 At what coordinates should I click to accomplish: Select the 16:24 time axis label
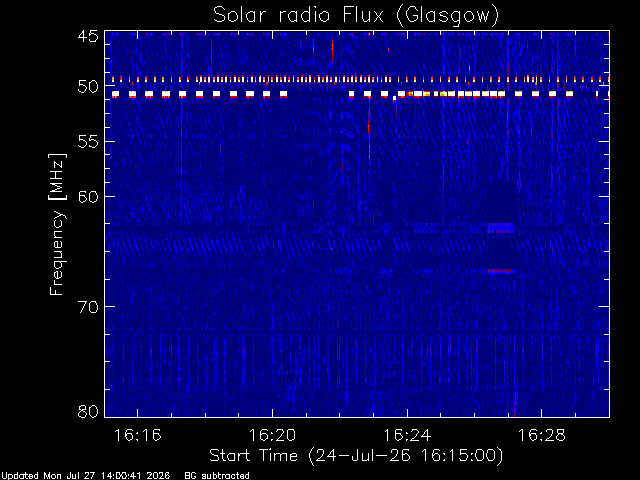click(x=407, y=435)
